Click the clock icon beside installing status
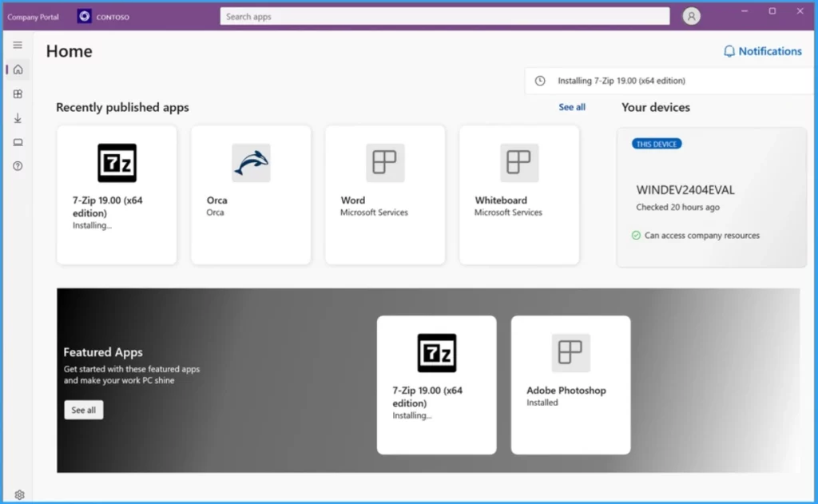Screen dimensions: 818x504 (x=540, y=81)
